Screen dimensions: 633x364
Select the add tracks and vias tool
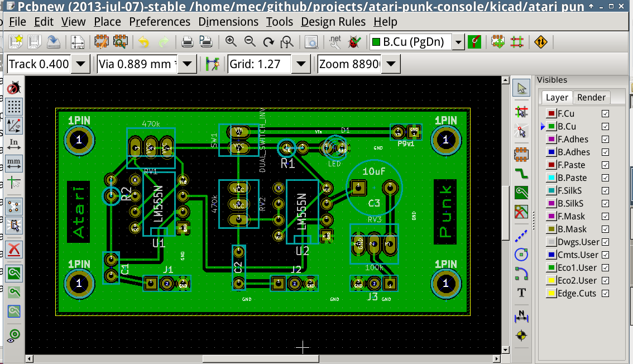click(x=521, y=173)
